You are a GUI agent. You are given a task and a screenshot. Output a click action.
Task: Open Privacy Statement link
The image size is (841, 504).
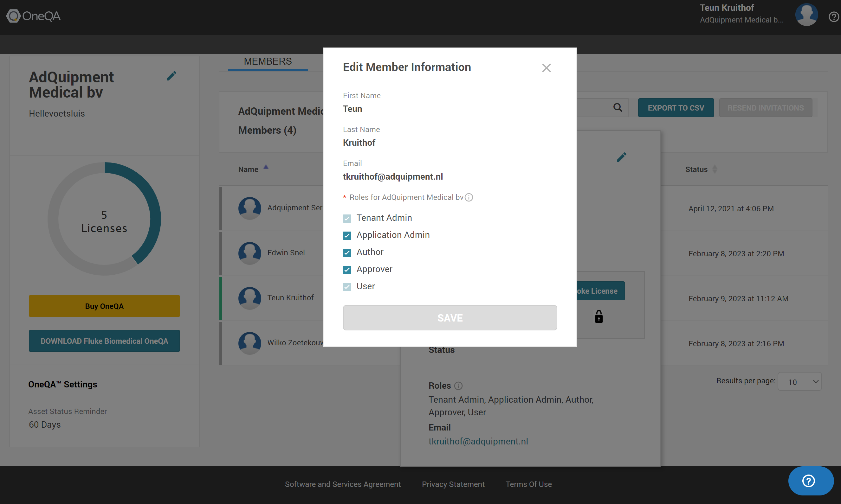[453, 484]
